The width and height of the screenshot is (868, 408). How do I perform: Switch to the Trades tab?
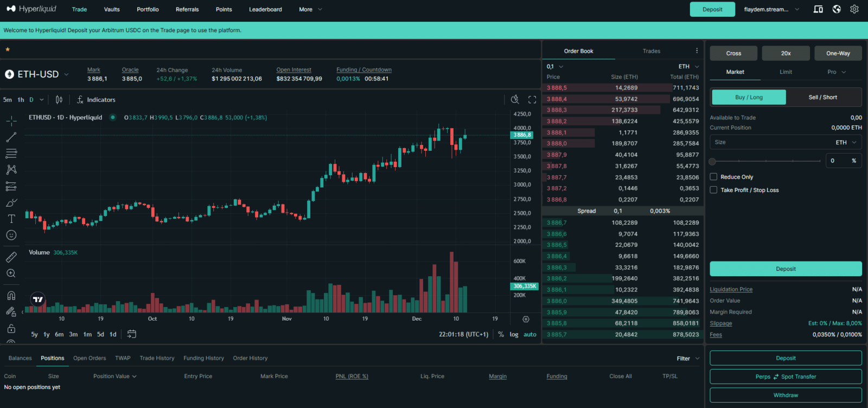[x=652, y=51]
